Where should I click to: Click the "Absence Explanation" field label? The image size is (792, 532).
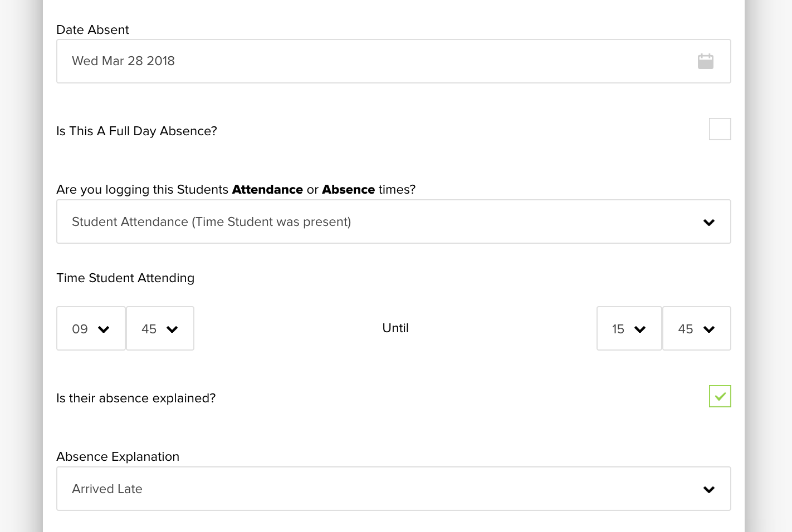(118, 457)
